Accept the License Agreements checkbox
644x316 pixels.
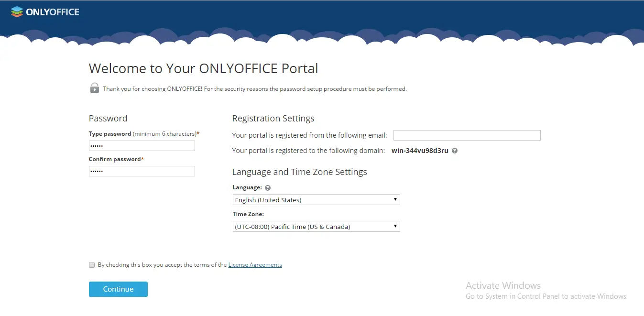click(x=92, y=265)
